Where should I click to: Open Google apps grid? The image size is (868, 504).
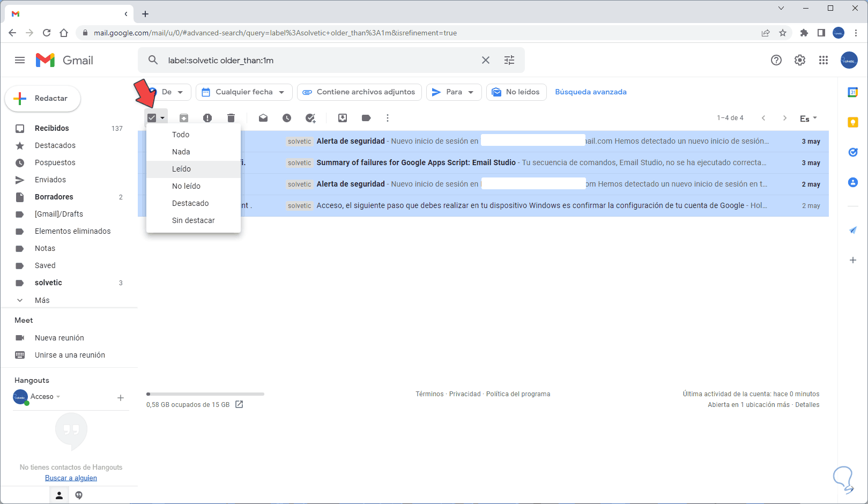click(x=824, y=60)
